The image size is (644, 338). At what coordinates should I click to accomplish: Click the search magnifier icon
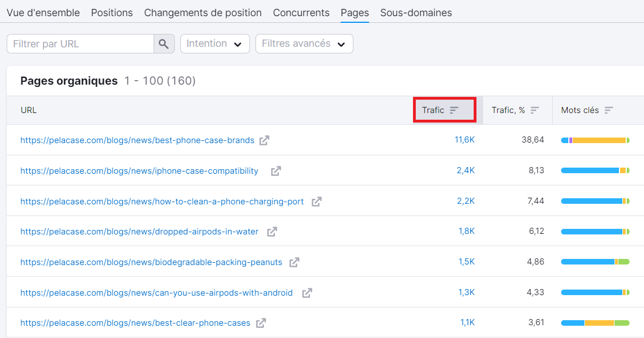click(164, 44)
